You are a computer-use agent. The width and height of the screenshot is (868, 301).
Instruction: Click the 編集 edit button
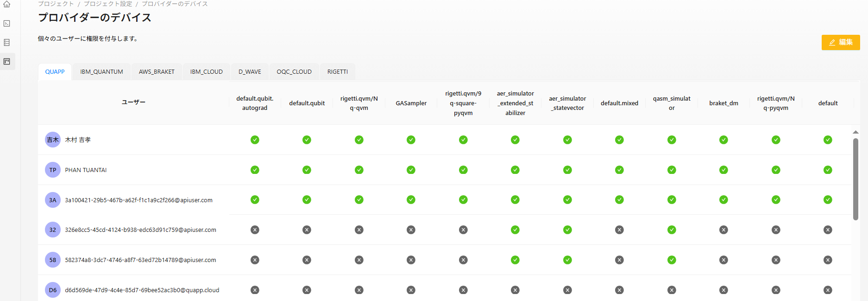point(841,42)
